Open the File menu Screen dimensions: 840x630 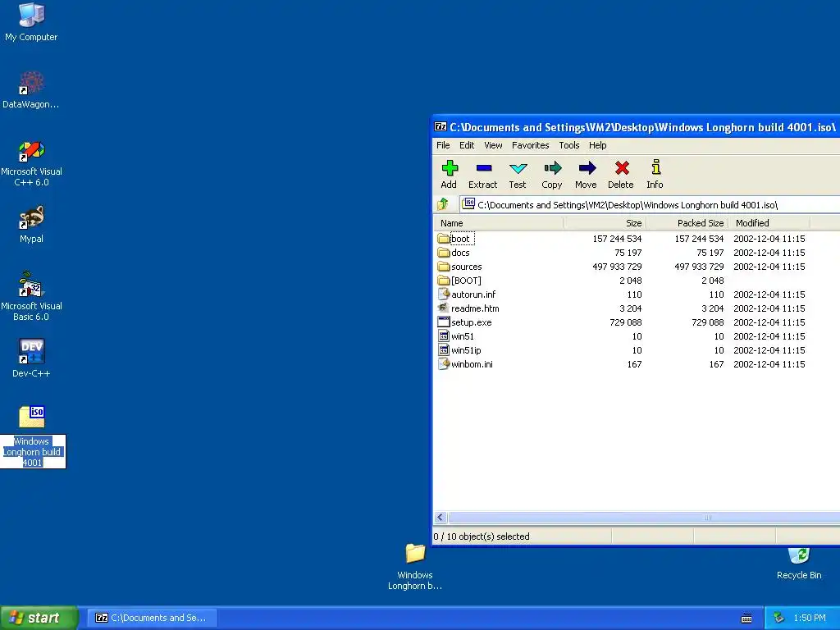443,145
